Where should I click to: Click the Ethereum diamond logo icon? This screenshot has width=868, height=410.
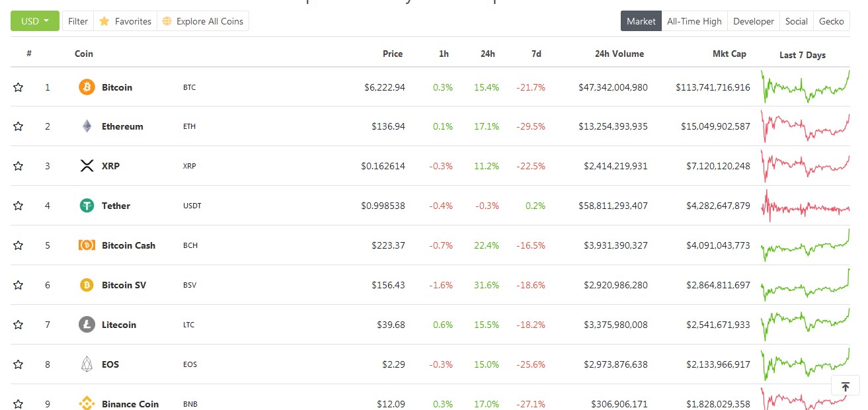point(87,126)
